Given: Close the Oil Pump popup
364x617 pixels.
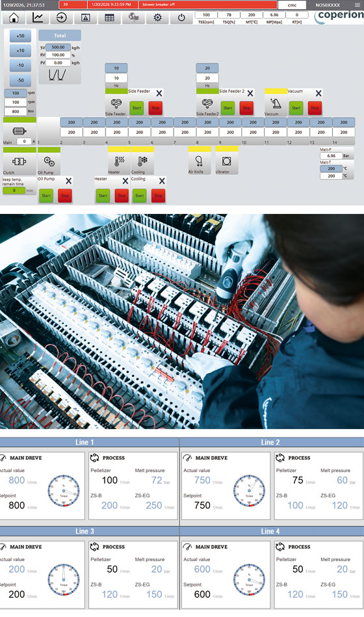Looking at the screenshot, I should (68, 181).
